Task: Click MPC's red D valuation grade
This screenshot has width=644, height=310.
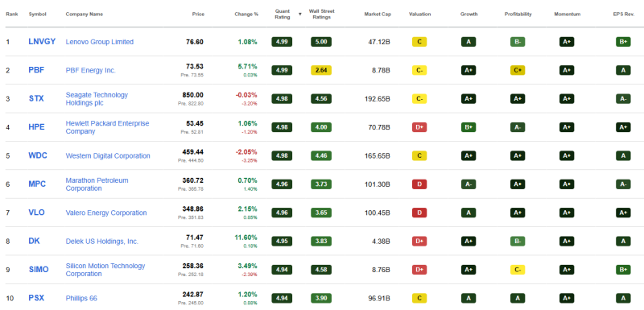Action: 419,184
